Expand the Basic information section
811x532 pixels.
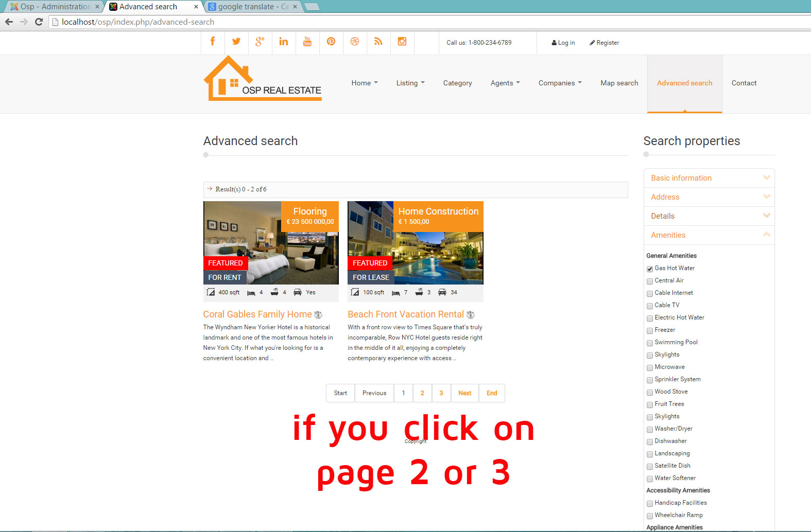pyautogui.click(x=709, y=178)
